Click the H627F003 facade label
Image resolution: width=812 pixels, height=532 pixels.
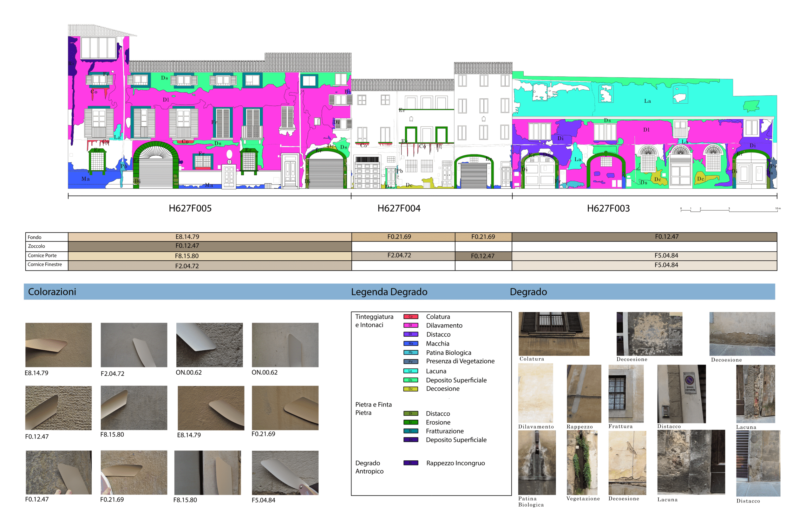(x=608, y=208)
